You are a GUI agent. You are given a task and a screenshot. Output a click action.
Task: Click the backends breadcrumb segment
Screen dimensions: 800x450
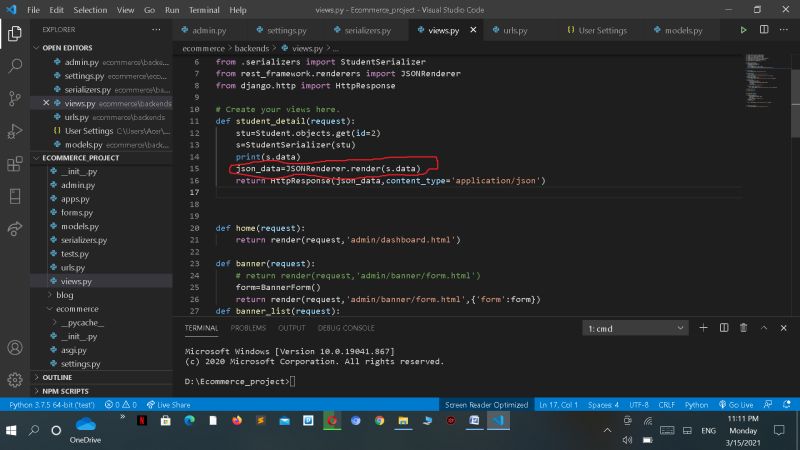[251, 48]
